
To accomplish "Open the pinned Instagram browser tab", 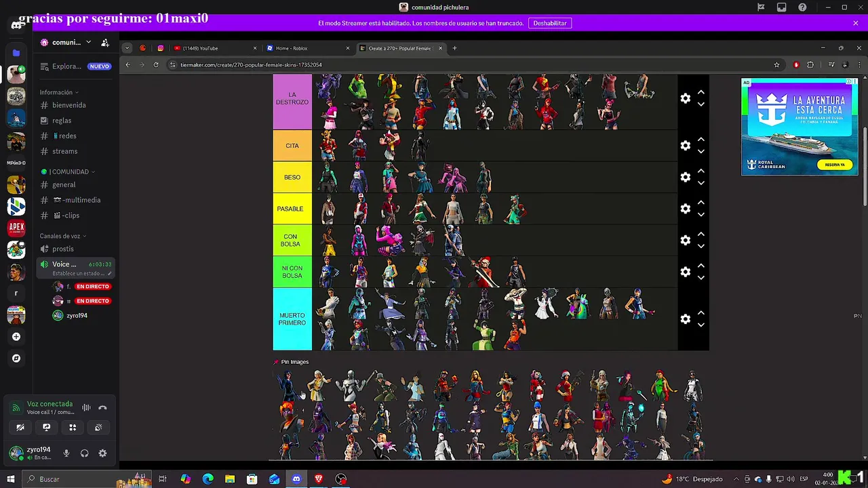I will pyautogui.click(x=161, y=48).
